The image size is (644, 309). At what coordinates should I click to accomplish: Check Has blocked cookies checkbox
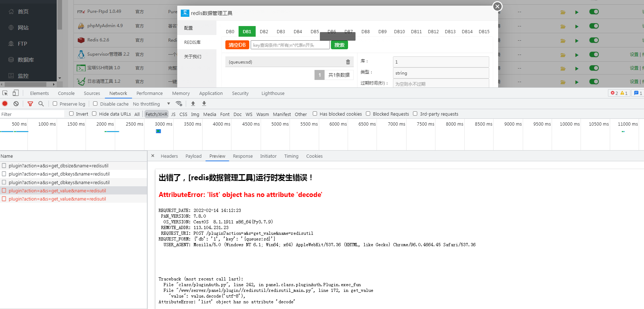(x=315, y=114)
